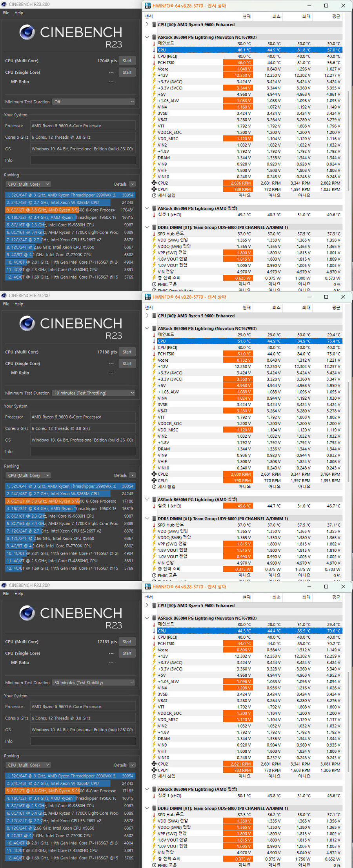Click thermometer icon on 칩셋 1 row reading 45.6 °C
This screenshot has width=353, height=868.
154,506
